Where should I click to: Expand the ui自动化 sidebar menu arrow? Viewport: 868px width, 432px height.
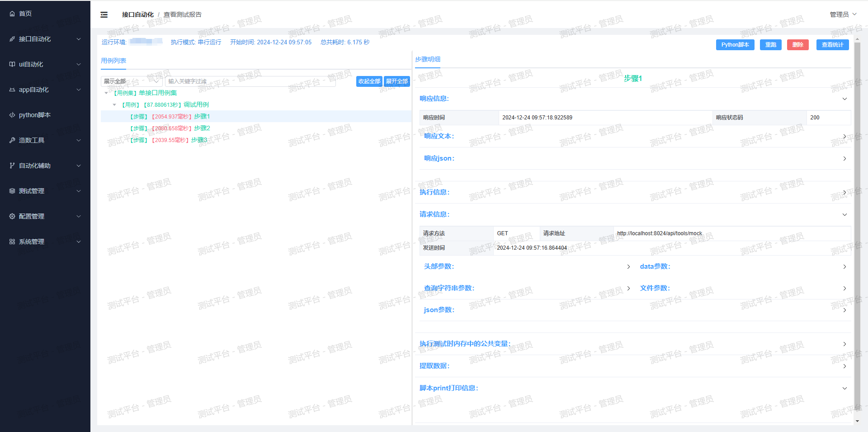[x=79, y=64]
